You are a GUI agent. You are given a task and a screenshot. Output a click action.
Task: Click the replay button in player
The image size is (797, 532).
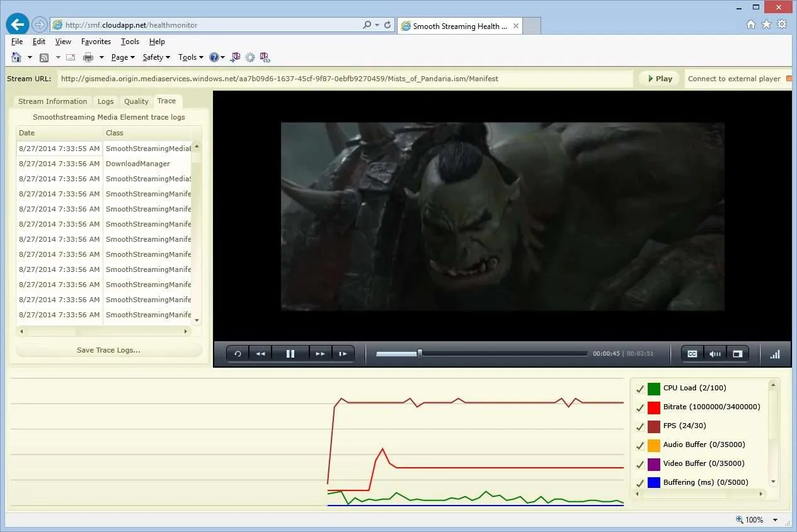[238, 354]
